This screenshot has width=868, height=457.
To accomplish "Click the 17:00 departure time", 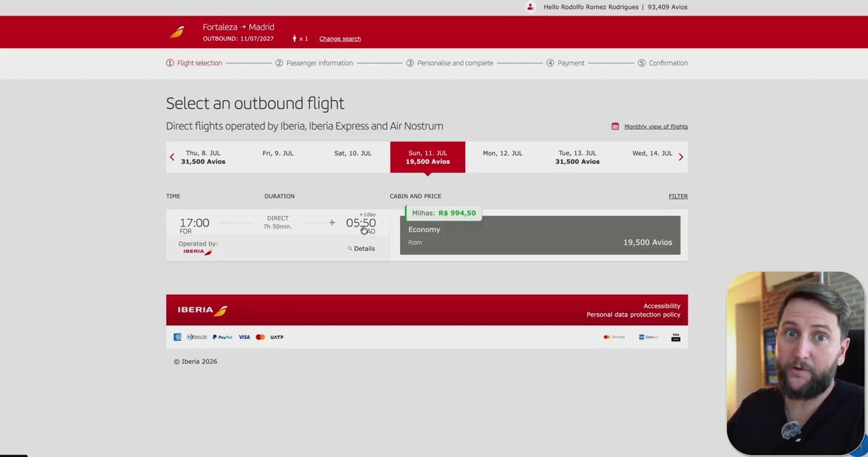I will tap(195, 222).
